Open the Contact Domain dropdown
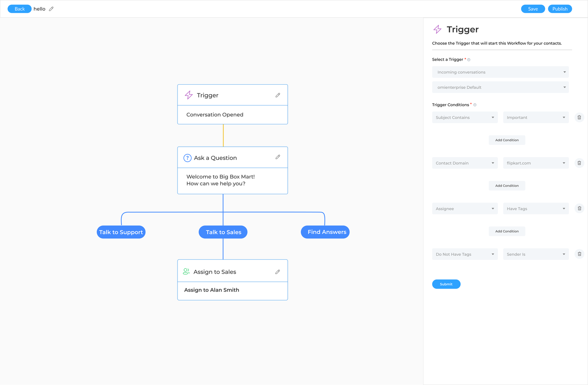 click(465, 163)
